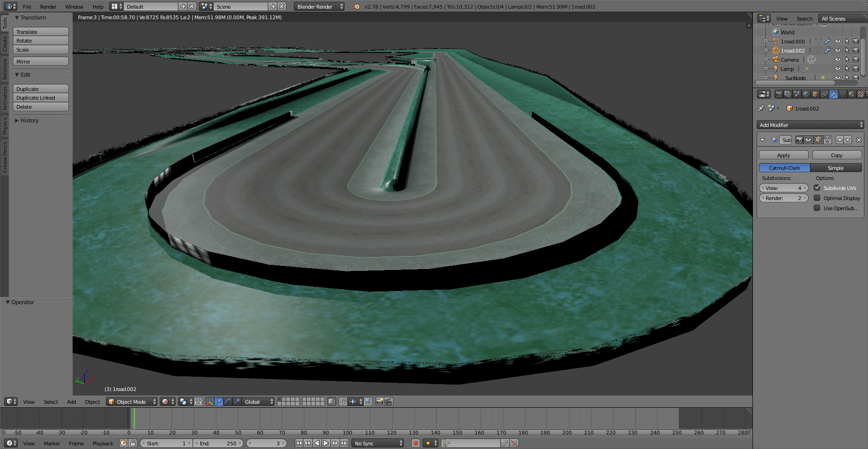
Task: Click the scale manipulator icon
Action: [237, 401]
